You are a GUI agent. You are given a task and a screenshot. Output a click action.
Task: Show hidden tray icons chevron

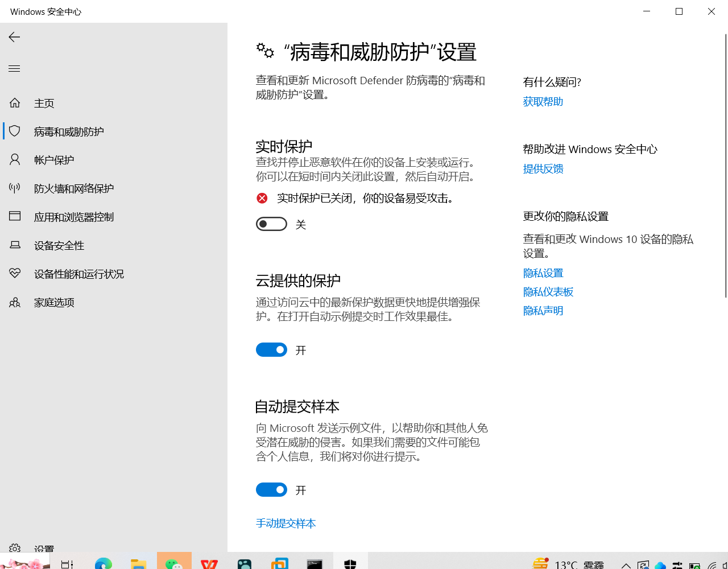point(626,566)
